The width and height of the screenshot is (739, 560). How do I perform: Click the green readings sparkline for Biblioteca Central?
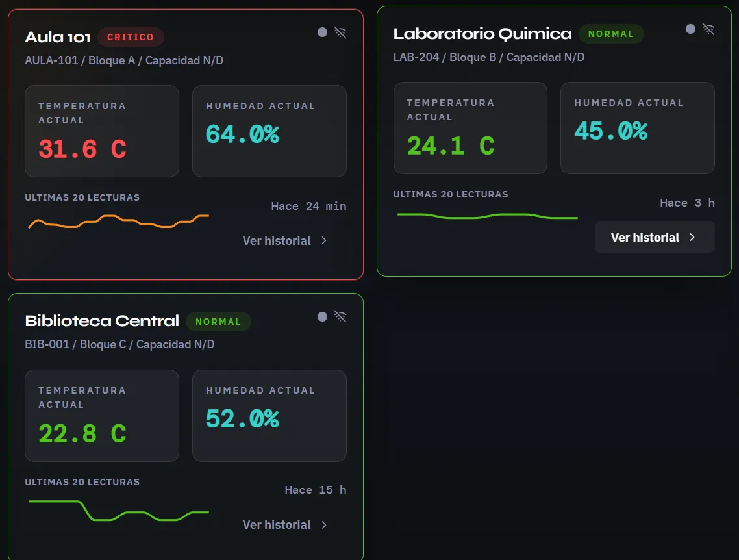click(119, 511)
